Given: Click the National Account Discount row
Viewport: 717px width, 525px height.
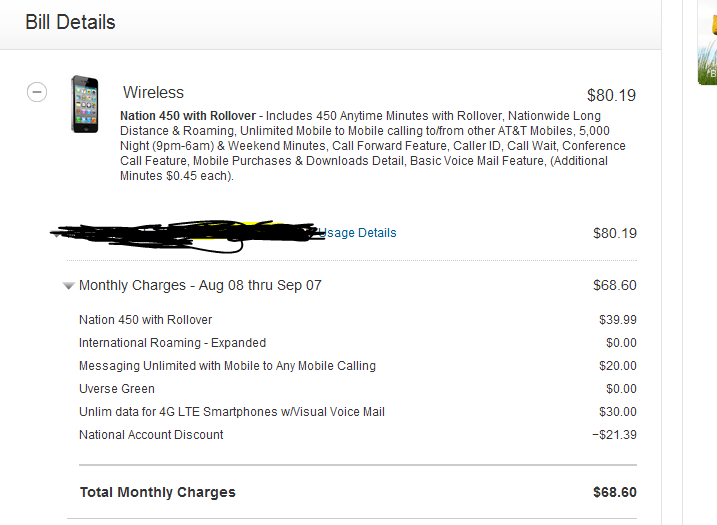Looking at the screenshot, I should point(151,435).
